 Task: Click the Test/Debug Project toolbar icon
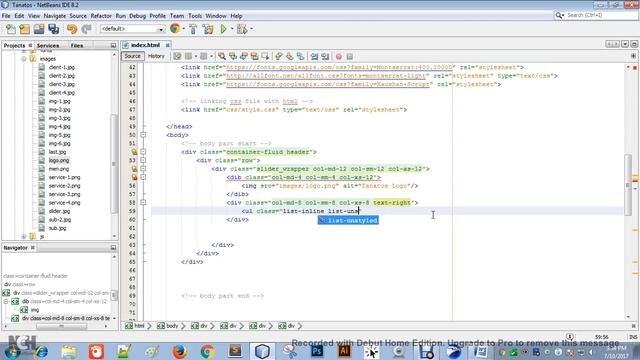(242, 29)
